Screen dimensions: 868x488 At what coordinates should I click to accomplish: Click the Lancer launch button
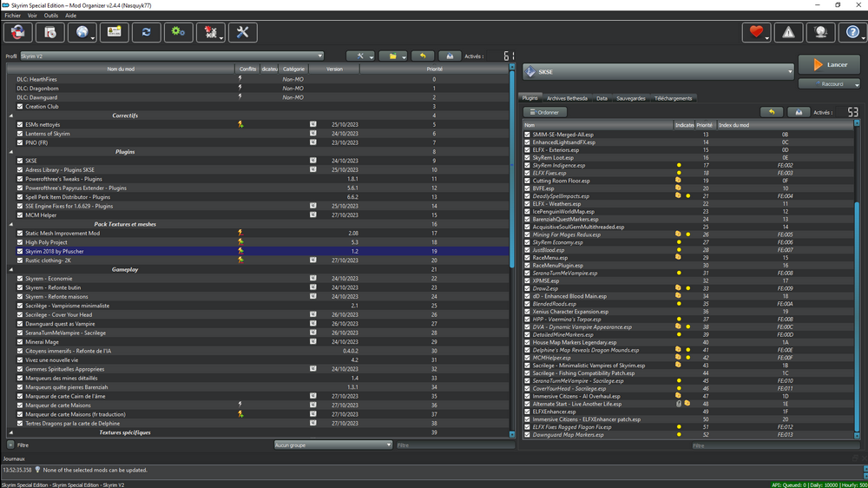click(829, 65)
